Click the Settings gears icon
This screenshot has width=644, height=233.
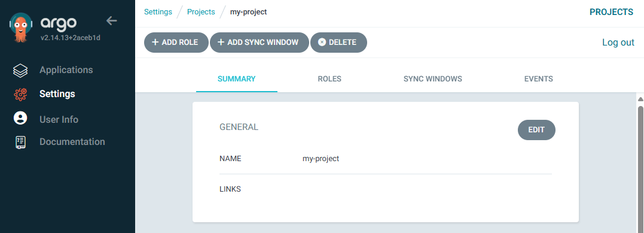[x=20, y=94]
